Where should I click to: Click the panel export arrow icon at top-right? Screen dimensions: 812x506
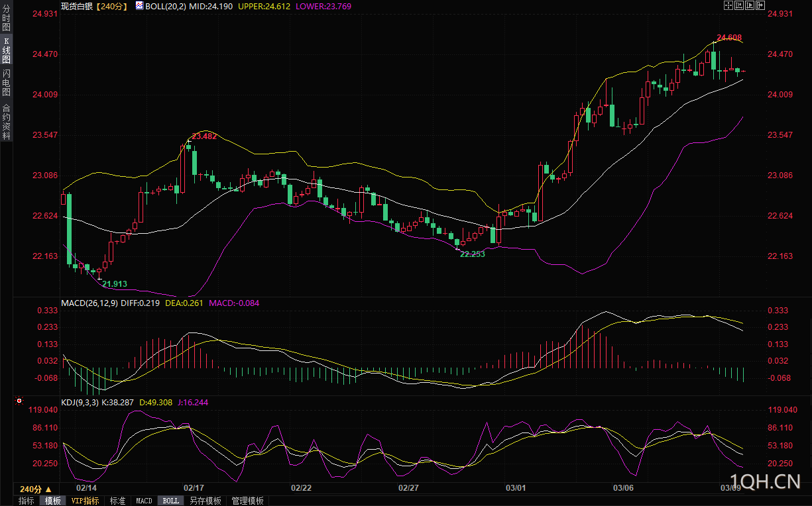click(760, 5)
